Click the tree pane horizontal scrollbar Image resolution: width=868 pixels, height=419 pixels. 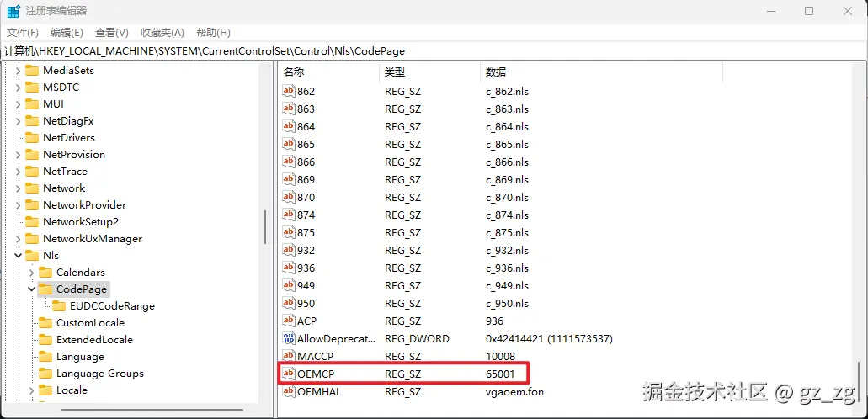(x=152, y=410)
